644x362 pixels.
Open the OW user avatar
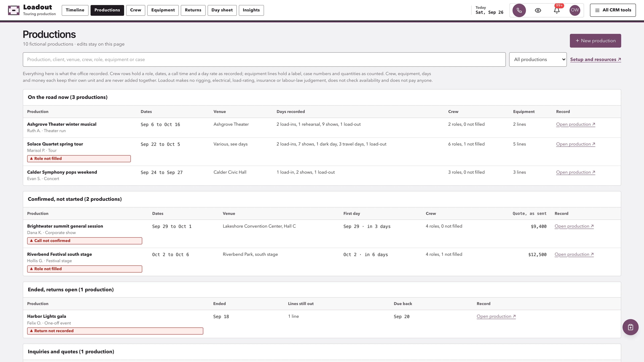tap(575, 10)
